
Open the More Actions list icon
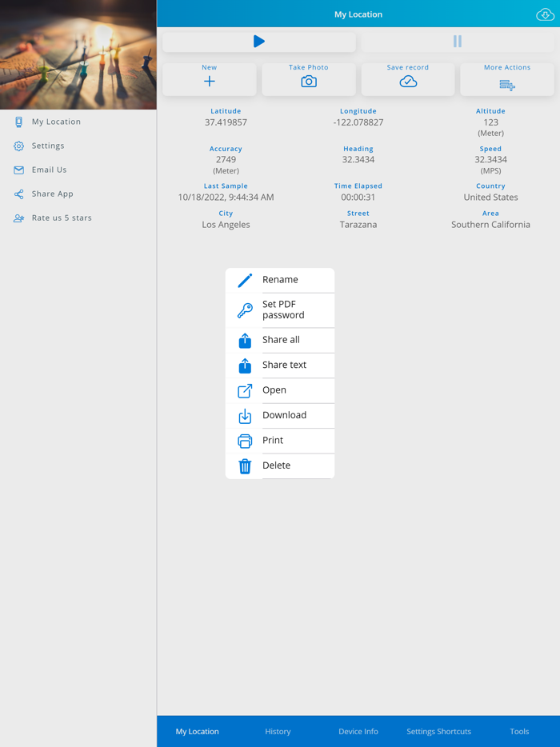(507, 85)
